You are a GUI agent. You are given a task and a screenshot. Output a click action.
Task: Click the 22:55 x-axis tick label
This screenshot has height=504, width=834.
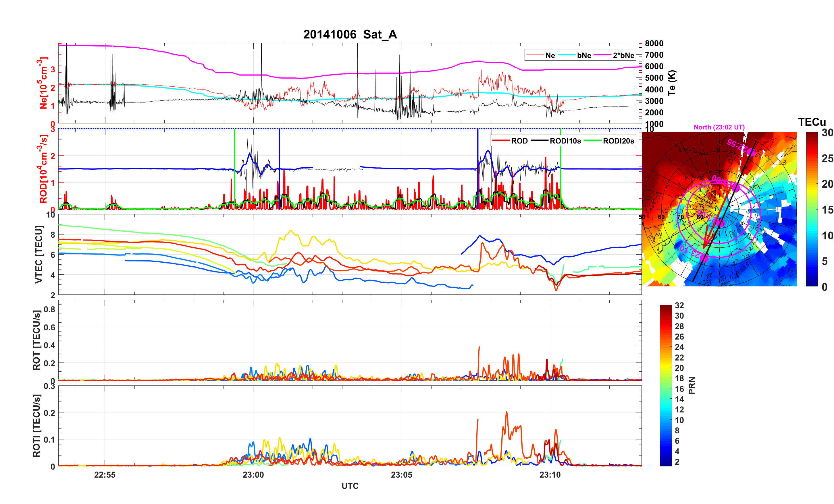(x=105, y=474)
